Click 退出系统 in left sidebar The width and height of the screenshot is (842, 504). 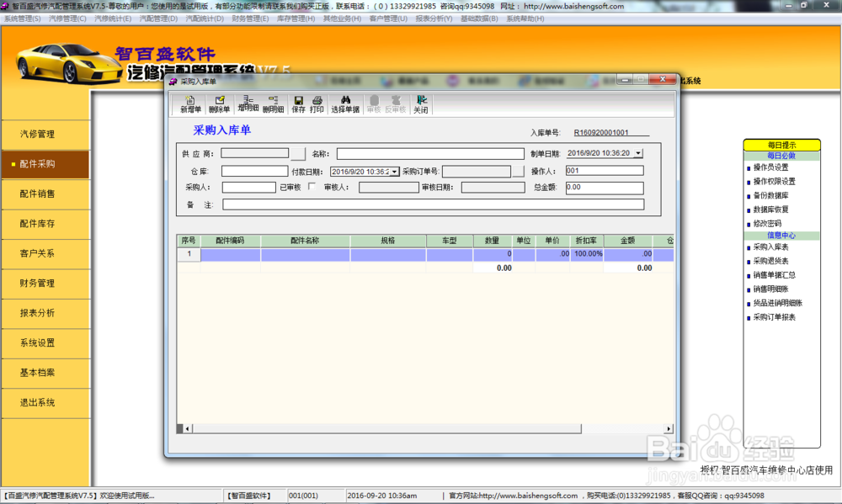pos(45,402)
